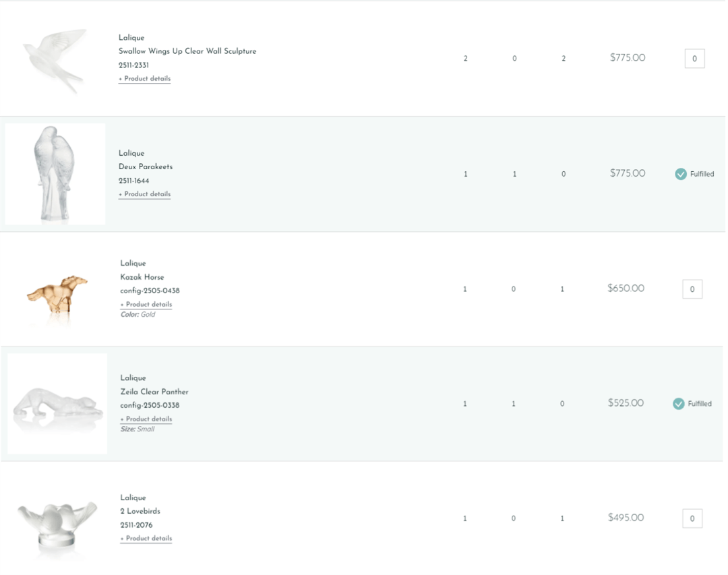Open the Swallow Wings Up sculpture thumbnail
This screenshot has width=728, height=575.
point(55,59)
